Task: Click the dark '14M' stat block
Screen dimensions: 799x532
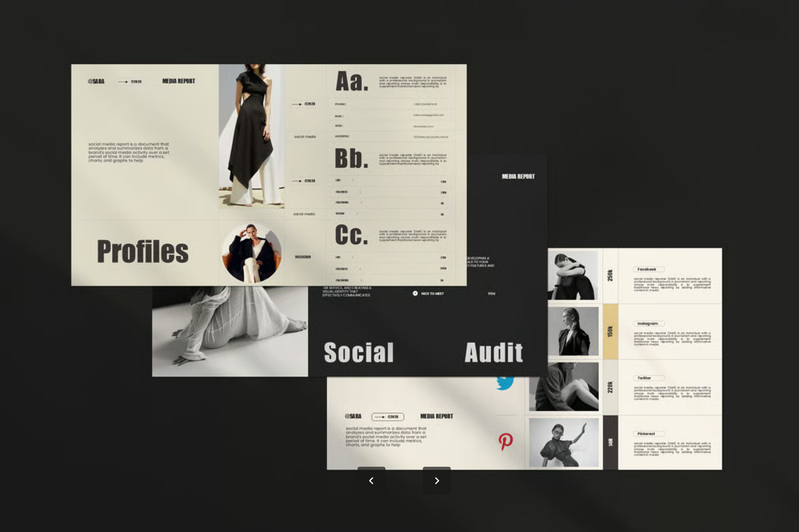Action: click(610, 442)
